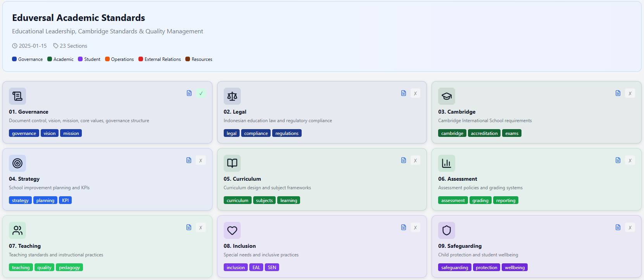The image size is (644, 280).
Task: Click the Governance scroll icon
Action: [x=17, y=96]
